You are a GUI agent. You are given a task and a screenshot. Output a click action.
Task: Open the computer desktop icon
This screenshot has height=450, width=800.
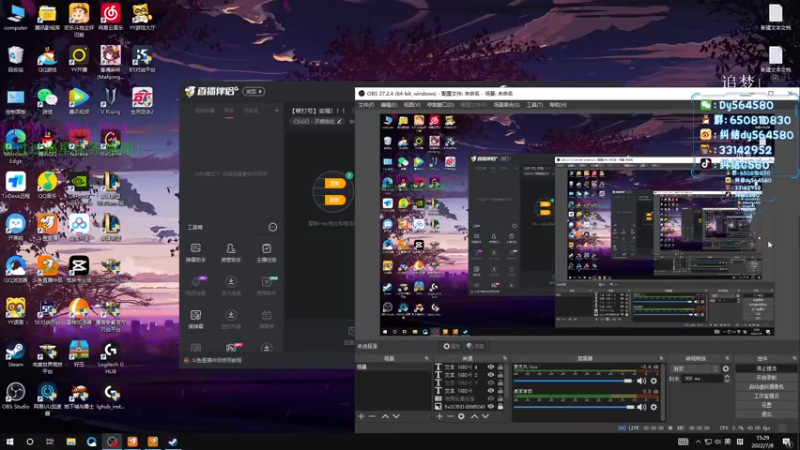tap(15, 17)
